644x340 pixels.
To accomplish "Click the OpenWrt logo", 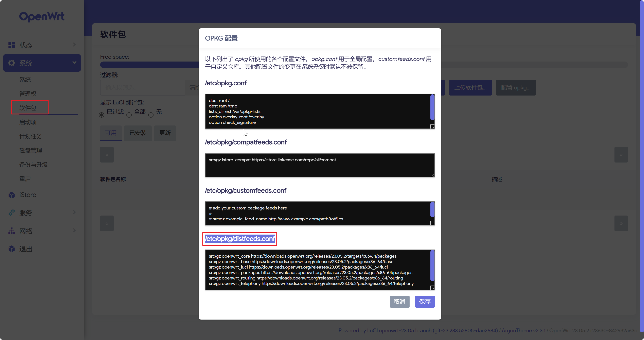I will click(x=42, y=17).
